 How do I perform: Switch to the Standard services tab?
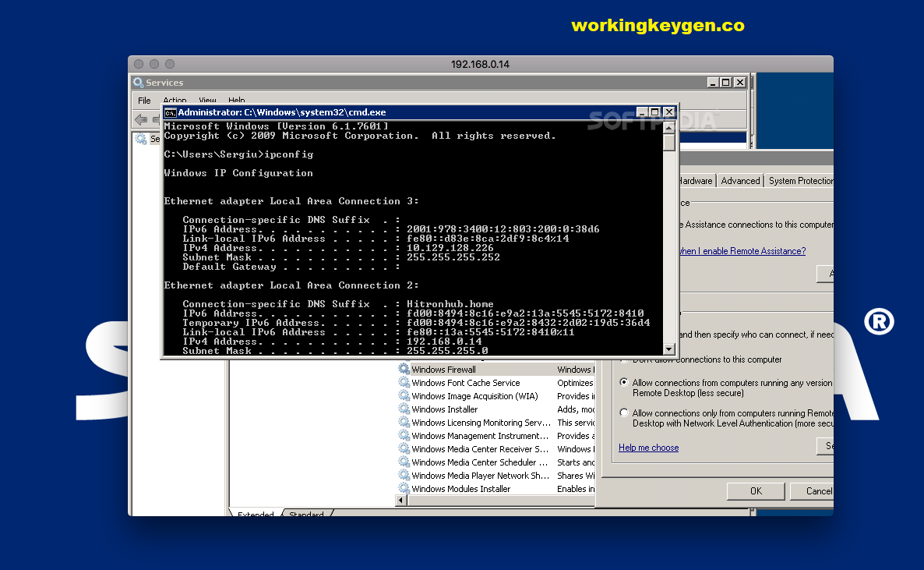click(x=308, y=514)
